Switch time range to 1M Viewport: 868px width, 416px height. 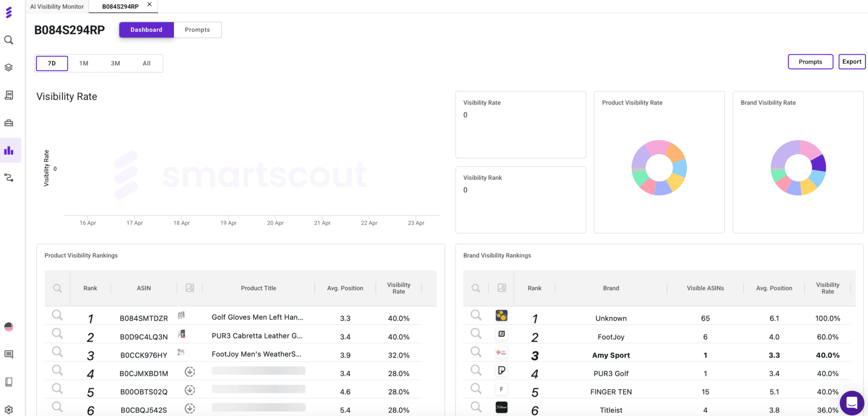coord(83,63)
